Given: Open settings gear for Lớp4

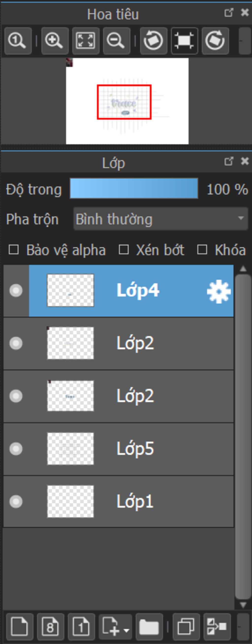Looking at the screenshot, I should click(x=219, y=291).
